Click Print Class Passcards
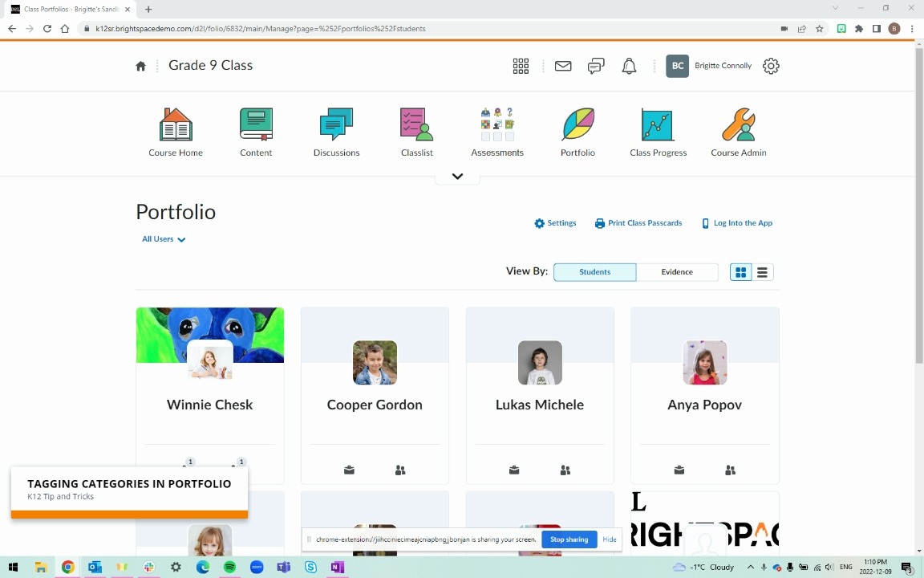The image size is (924, 578). (638, 223)
